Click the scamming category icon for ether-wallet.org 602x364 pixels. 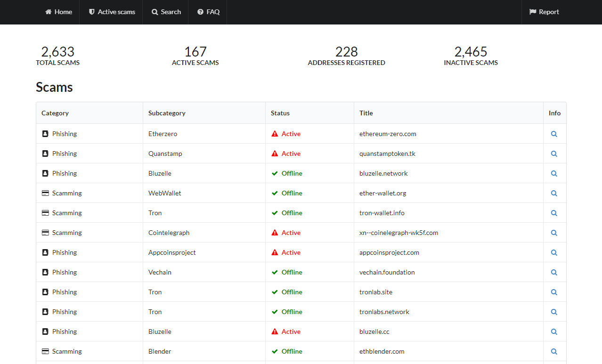point(45,193)
